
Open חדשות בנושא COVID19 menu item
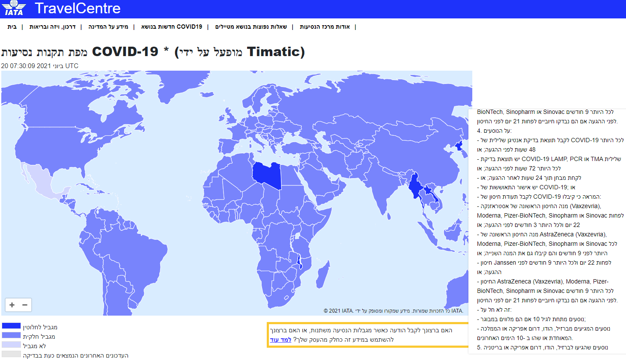[172, 27]
